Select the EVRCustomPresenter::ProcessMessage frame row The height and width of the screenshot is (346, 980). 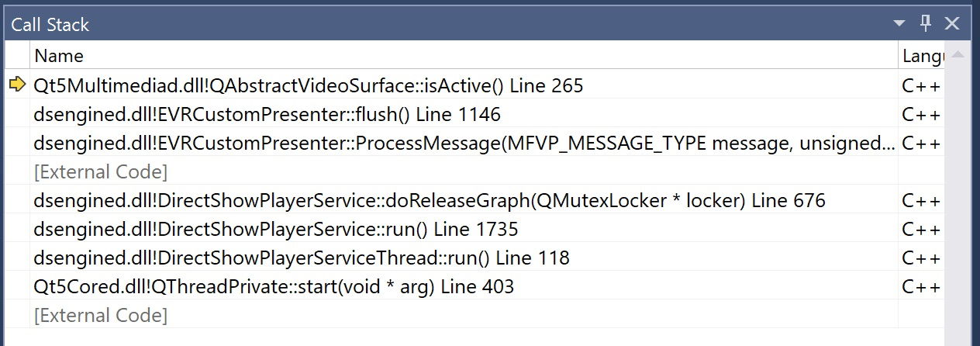tap(464, 144)
